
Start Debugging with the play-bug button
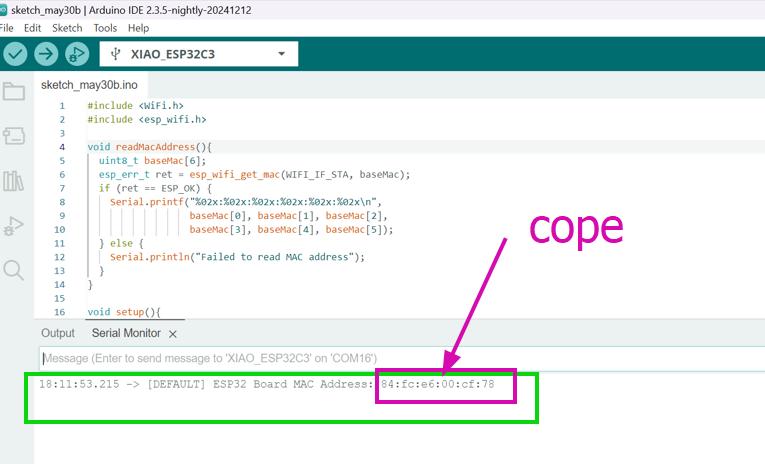(x=77, y=54)
